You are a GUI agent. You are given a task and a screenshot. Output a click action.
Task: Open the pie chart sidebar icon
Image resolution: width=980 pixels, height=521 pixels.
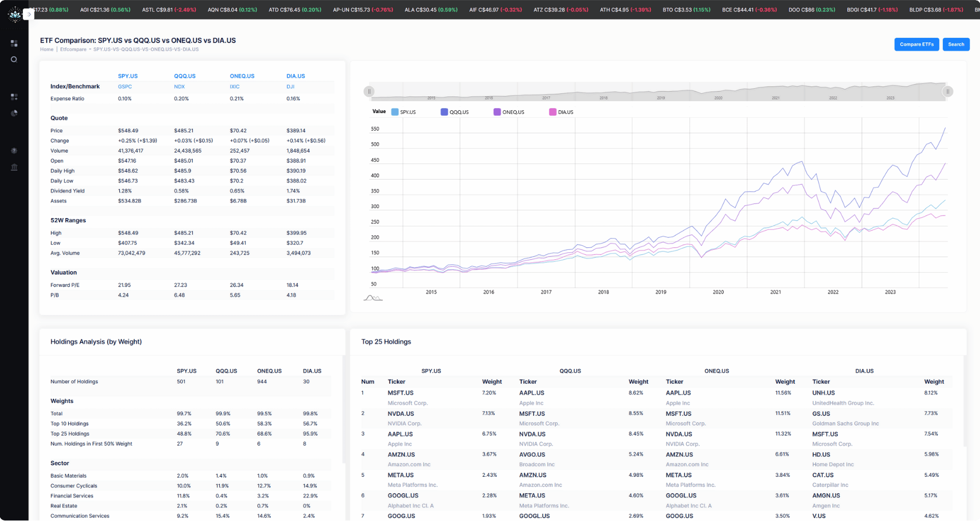(x=14, y=113)
